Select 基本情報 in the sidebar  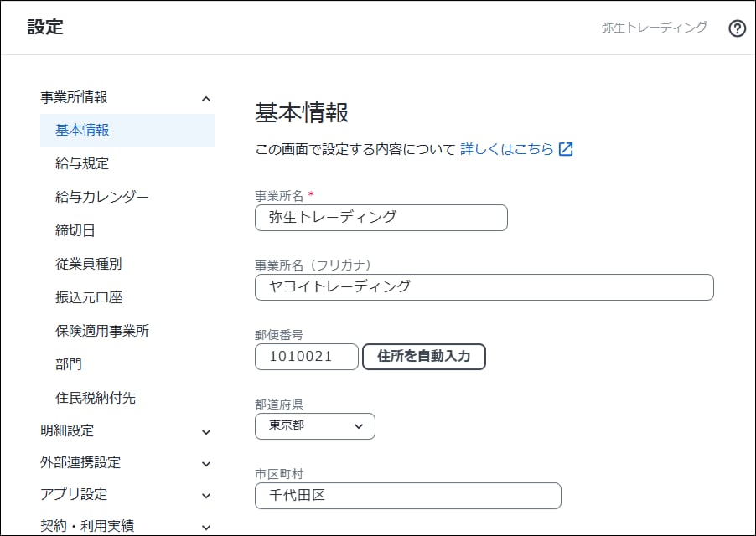click(82, 130)
